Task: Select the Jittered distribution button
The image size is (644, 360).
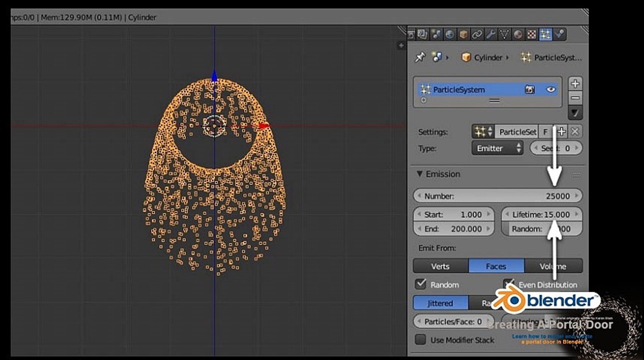Action: click(440, 303)
